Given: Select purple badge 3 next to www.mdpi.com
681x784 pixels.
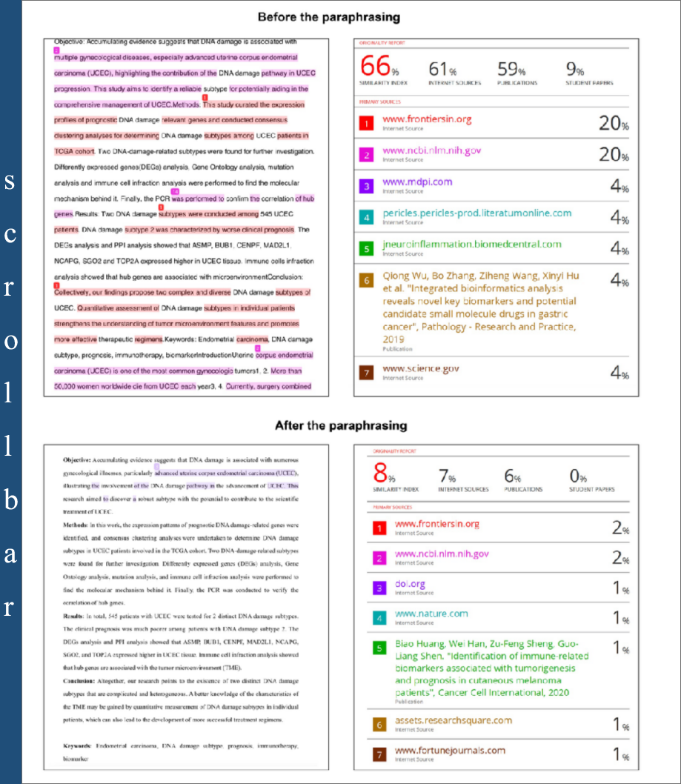Looking at the screenshot, I should point(367,186).
